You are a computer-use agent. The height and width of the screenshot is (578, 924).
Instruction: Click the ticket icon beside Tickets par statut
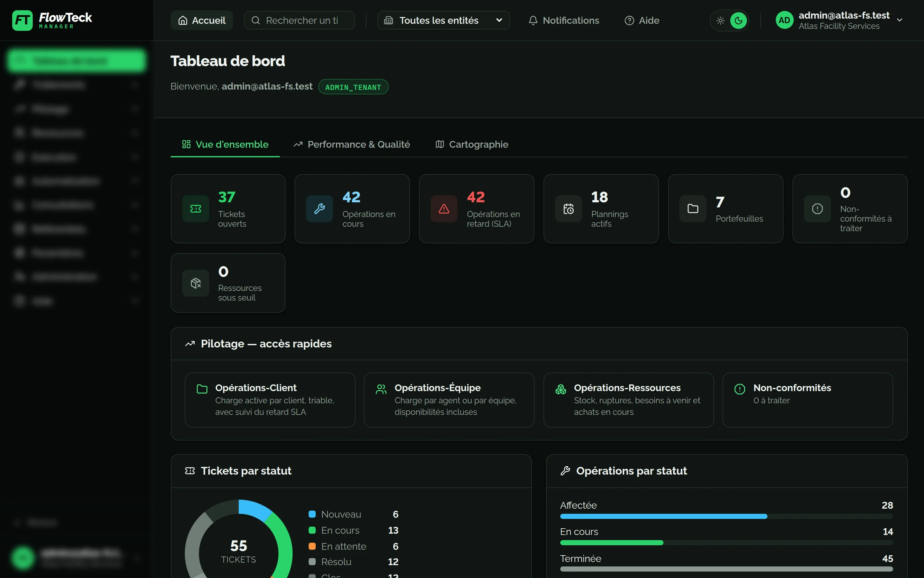[x=190, y=470]
